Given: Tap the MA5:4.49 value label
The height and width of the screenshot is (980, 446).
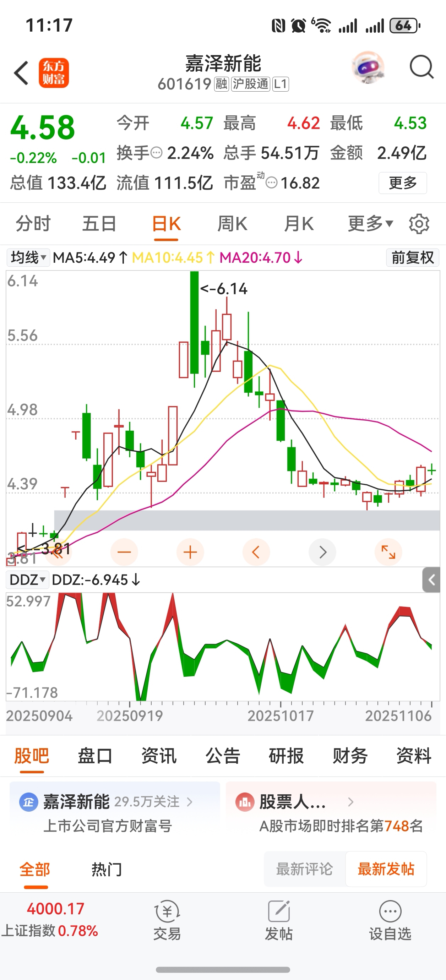Looking at the screenshot, I should click(x=90, y=257).
